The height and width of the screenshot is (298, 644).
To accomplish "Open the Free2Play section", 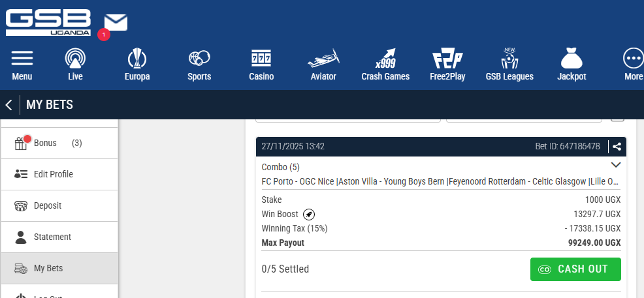I will tap(447, 65).
